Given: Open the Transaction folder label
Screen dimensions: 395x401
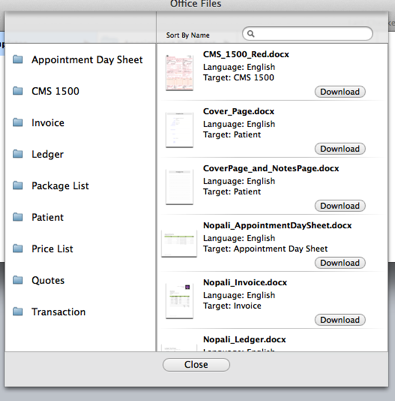Looking at the screenshot, I should (58, 312).
